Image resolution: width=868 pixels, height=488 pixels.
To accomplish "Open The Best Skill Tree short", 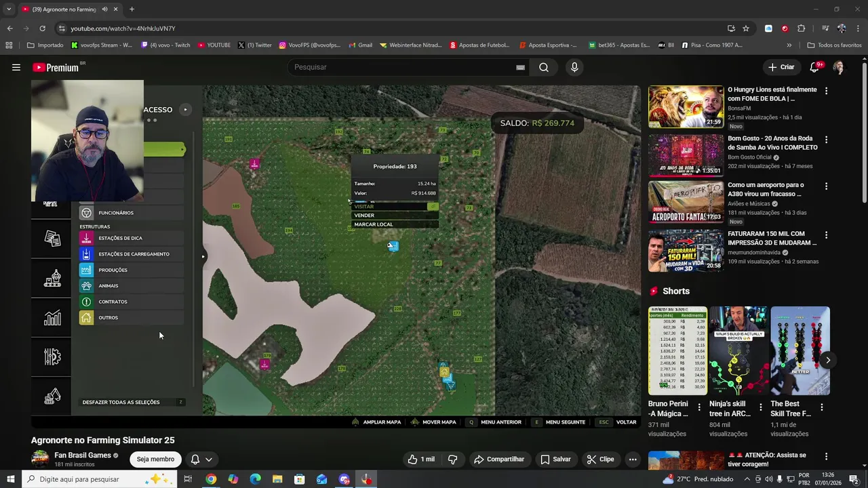I will 800,350.
